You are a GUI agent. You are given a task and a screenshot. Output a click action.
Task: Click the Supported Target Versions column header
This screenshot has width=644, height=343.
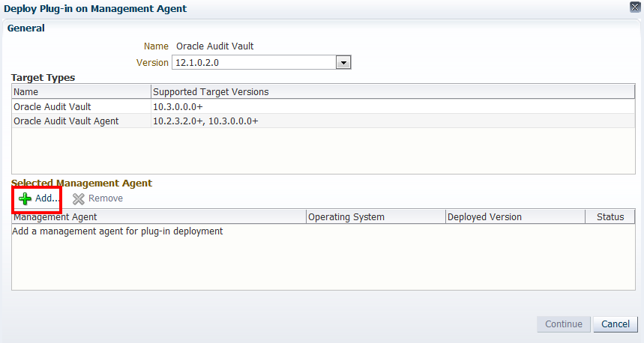click(x=393, y=92)
